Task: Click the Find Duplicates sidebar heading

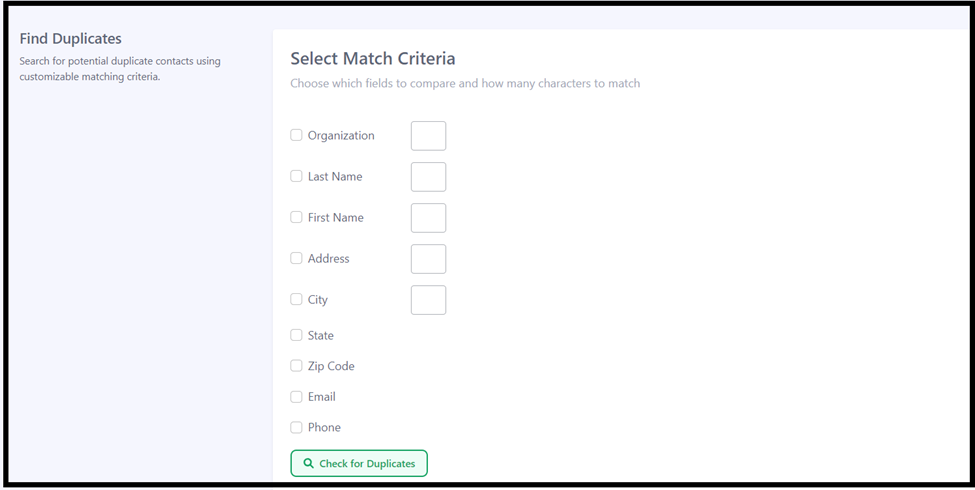Action: click(x=70, y=39)
